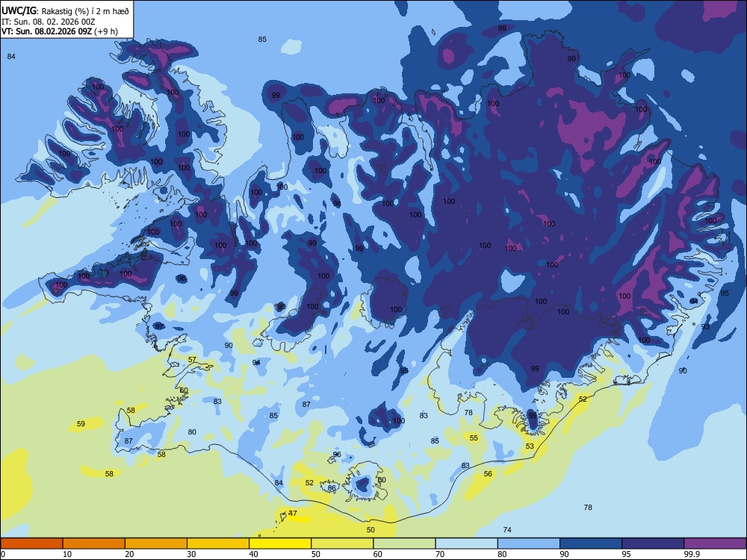Click the '10' legend tick label
The width and height of the screenshot is (747, 560).
(67, 554)
